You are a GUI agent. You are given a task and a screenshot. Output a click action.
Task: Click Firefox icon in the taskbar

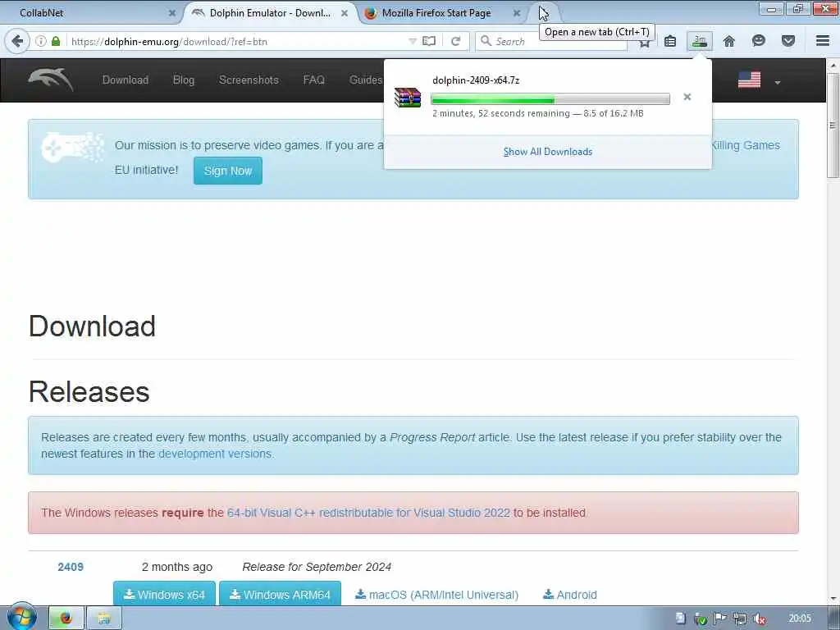coord(66,619)
